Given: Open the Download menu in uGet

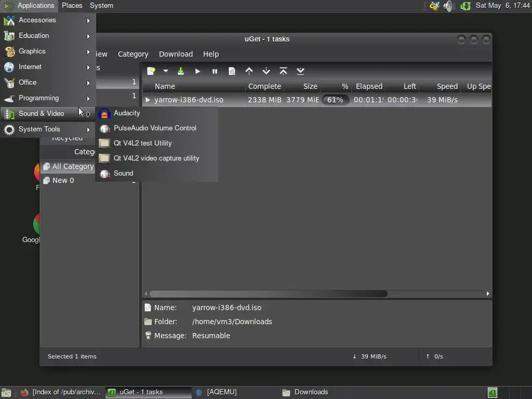Looking at the screenshot, I should coord(176,54).
